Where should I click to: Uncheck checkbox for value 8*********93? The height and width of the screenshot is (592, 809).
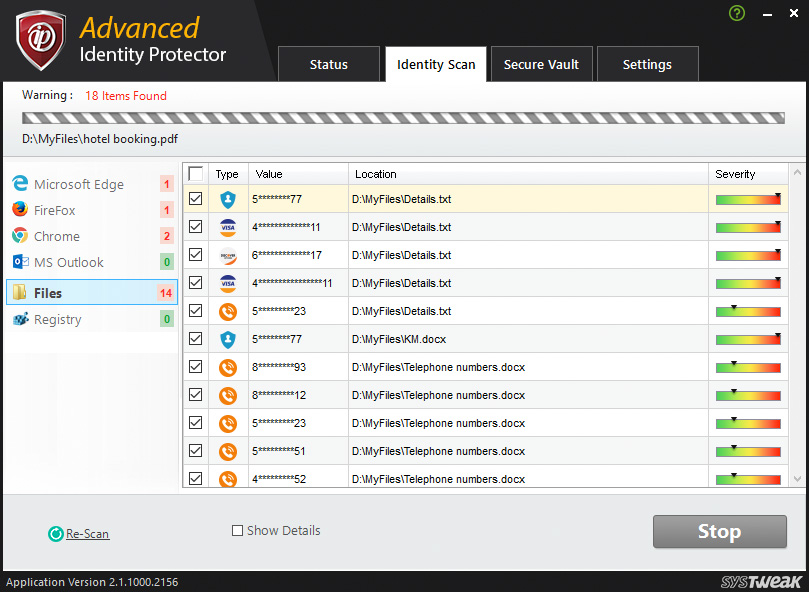point(196,366)
